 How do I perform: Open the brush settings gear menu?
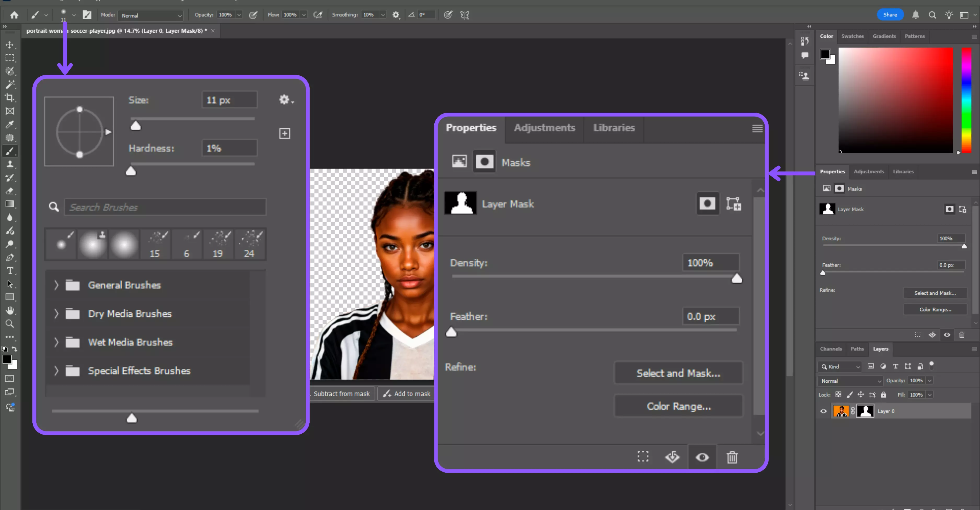(x=284, y=100)
